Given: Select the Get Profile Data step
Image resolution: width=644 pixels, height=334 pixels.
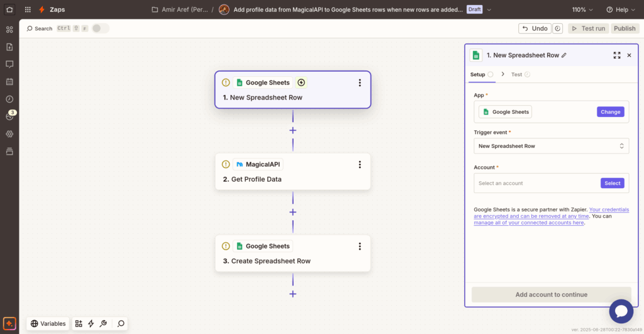Looking at the screenshot, I should tap(293, 172).
